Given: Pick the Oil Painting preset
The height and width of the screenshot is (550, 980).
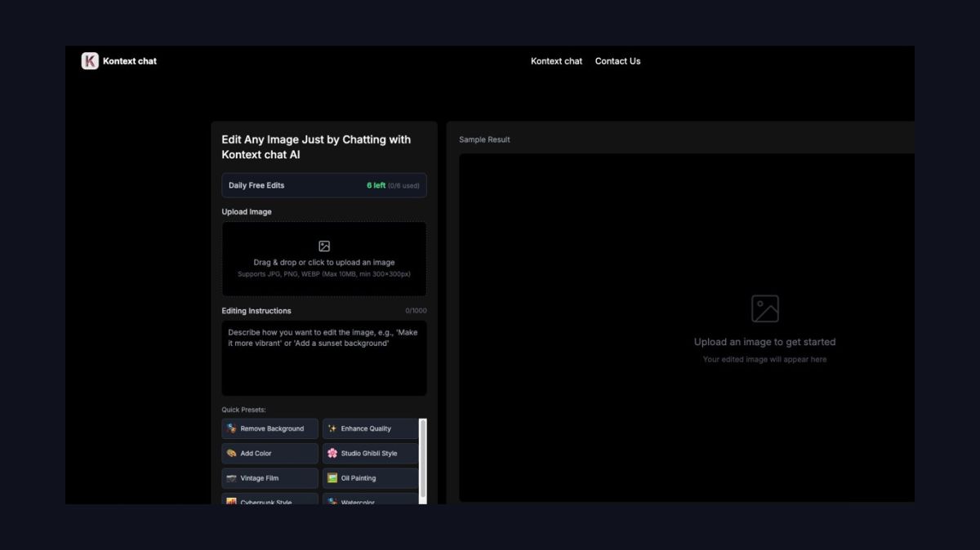Looking at the screenshot, I should point(371,478).
